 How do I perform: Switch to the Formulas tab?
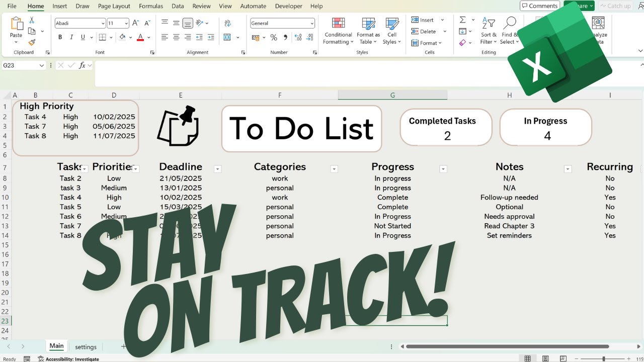(151, 6)
